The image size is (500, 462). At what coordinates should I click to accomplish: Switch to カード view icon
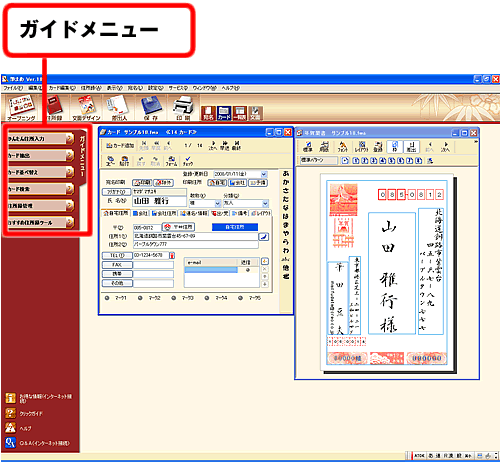pyautogui.click(x=224, y=113)
